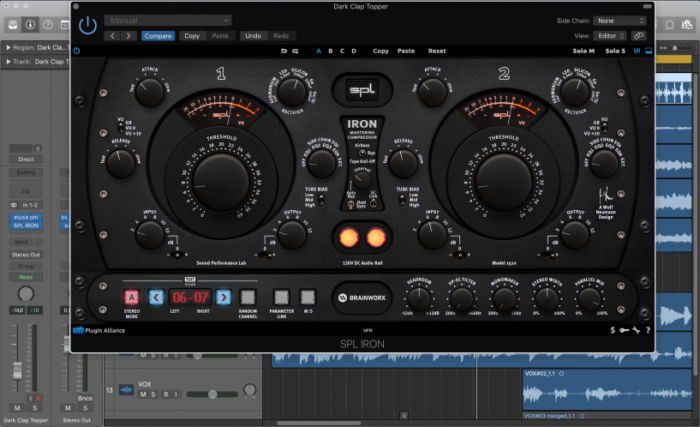
Task: Select settings bank B
Action: coord(331,50)
